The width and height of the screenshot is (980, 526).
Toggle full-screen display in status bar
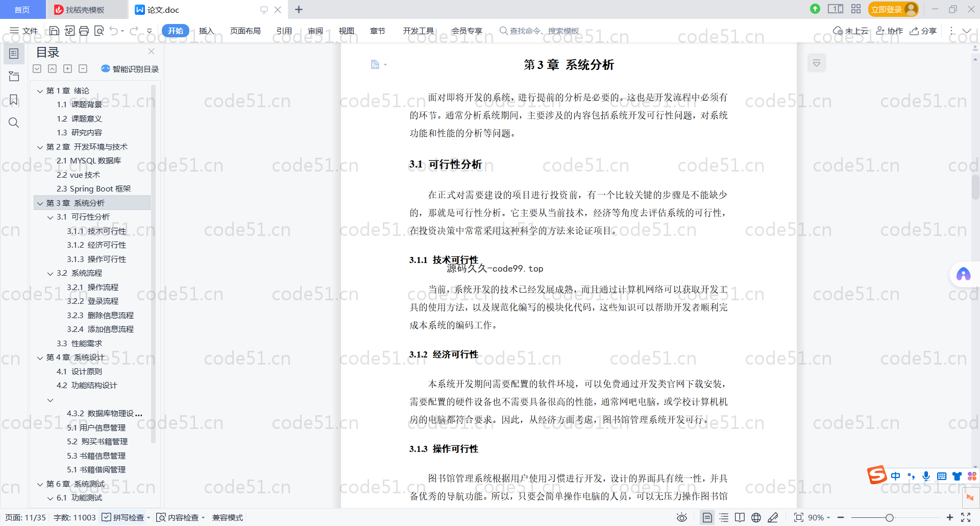[x=966, y=517]
